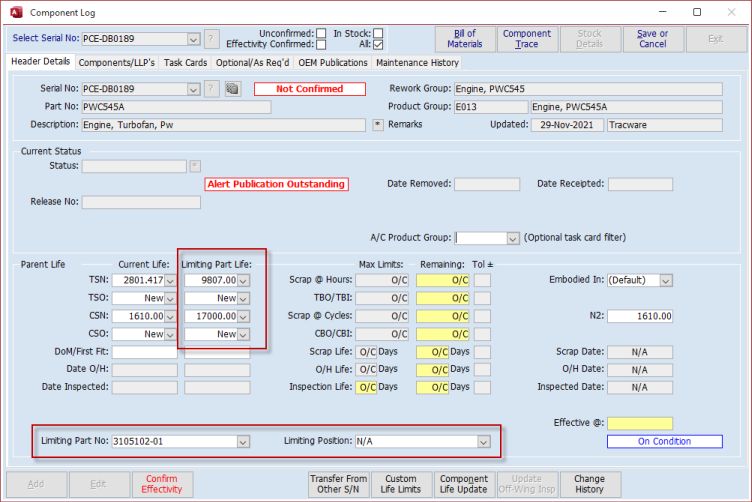Viewport: 752px width, 502px height.
Task: Click the Component Trace button
Action: 527,39
